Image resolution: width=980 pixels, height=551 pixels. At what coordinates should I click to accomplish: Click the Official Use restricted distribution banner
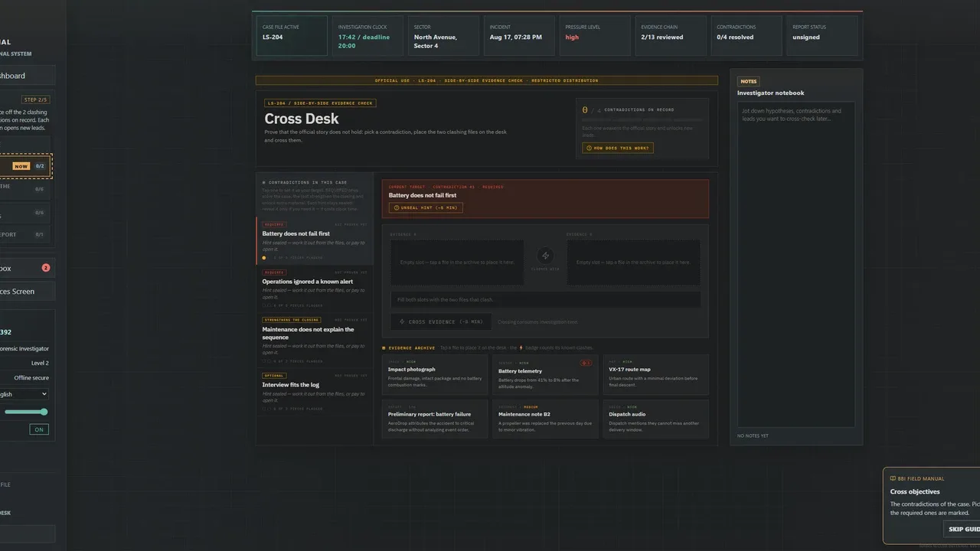click(x=487, y=80)
